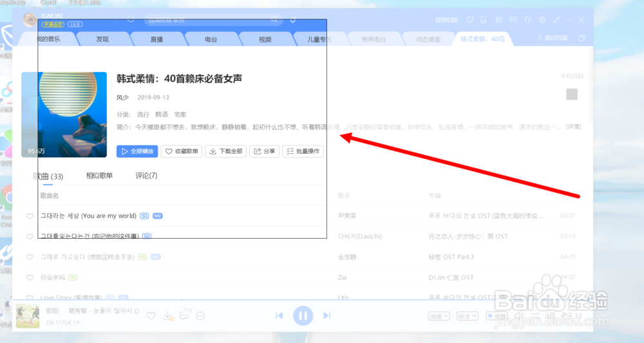This screenshot has width=644, height=343.
Task: Click the playlist cover thumbnail
Action: [64, 115]
